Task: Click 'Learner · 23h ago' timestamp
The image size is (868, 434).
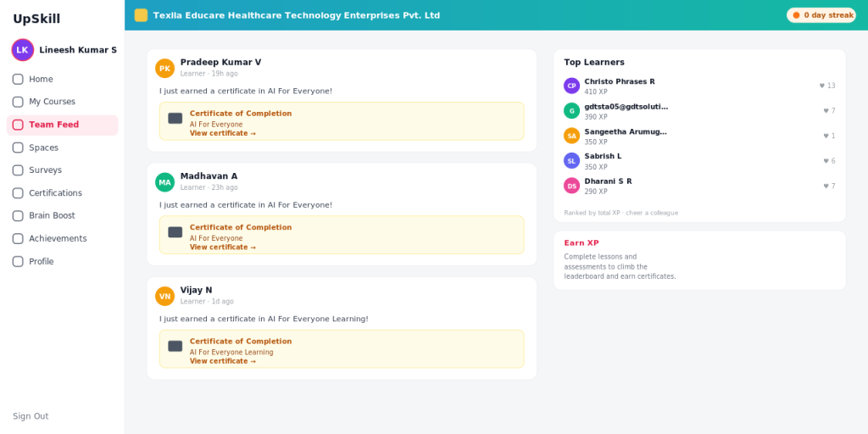Action: click(x=209, y=187)
